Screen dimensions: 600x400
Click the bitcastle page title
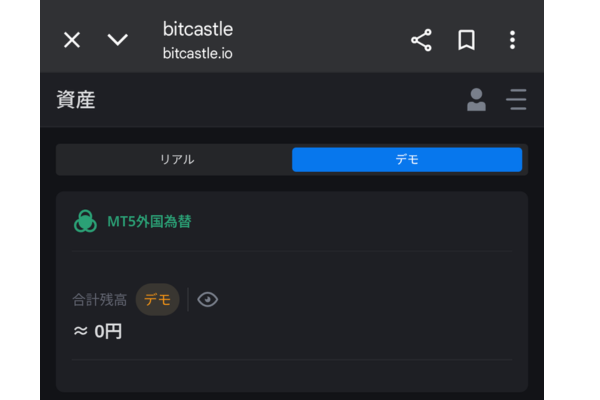[x=198, y=29]
